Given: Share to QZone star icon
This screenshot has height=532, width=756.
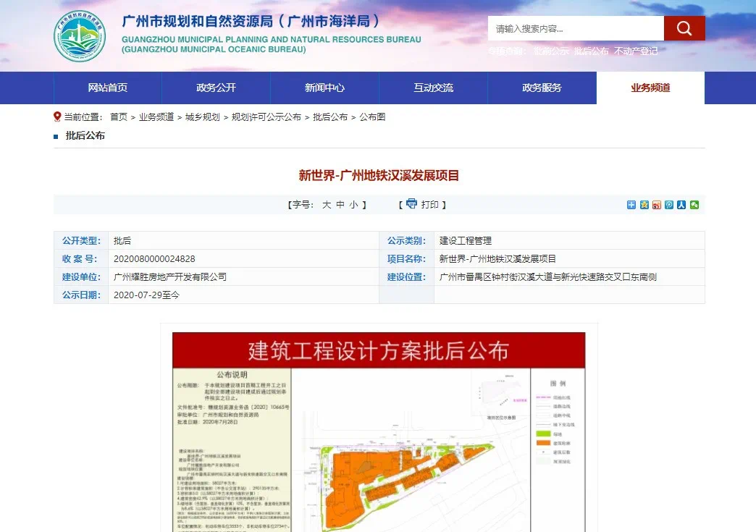Looking at the screenshot, I should click(x=644, y=205).
